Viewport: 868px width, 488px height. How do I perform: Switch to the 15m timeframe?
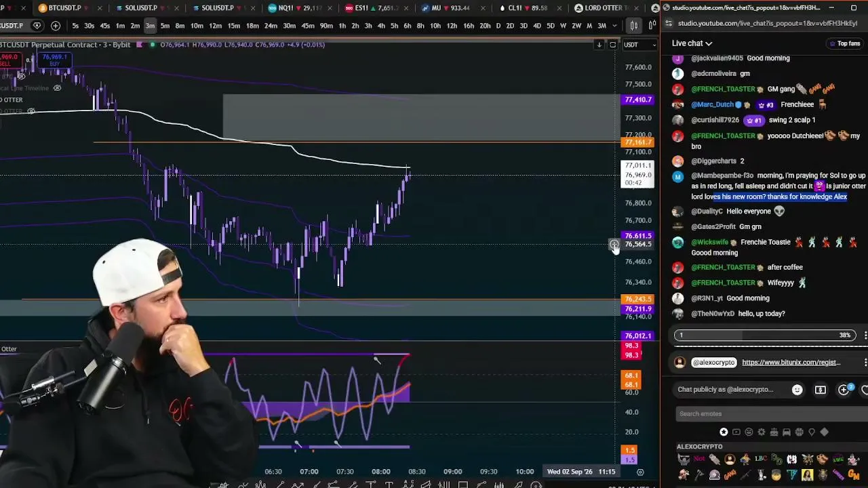tap(234, 26)
